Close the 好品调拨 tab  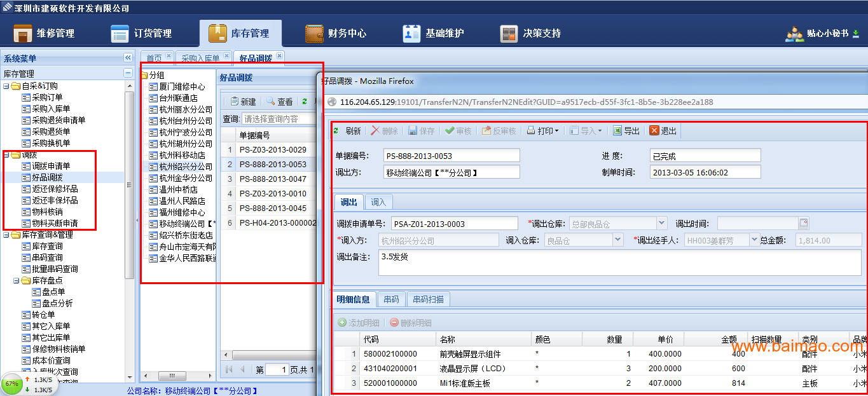point(279,56)
